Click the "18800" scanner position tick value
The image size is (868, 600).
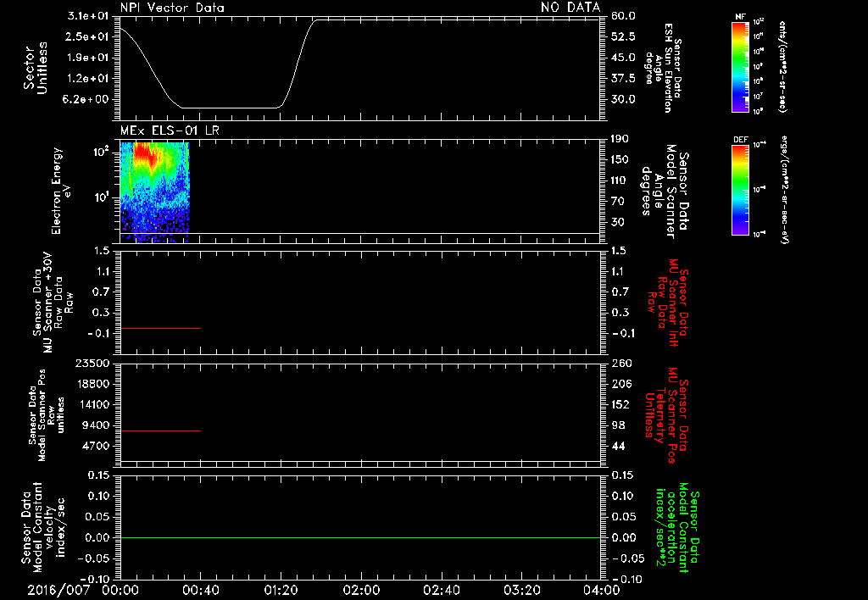[x=95, y=384]
